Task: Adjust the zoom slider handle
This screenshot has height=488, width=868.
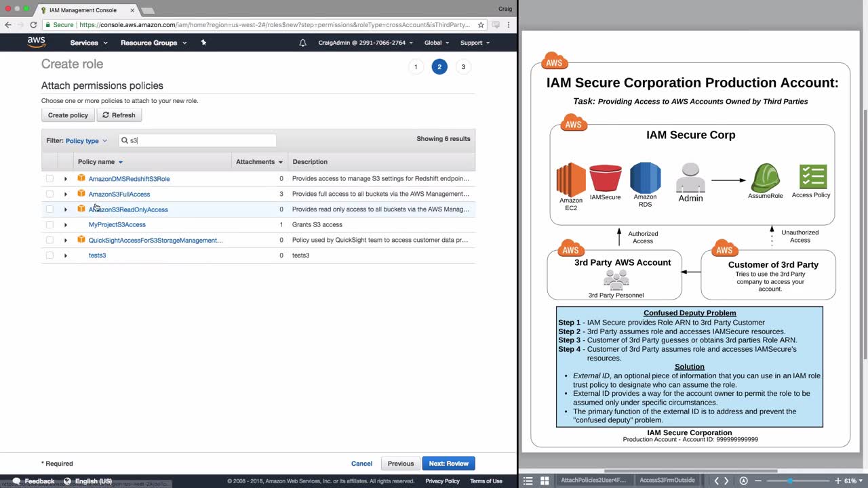Action: coord(789,481)
